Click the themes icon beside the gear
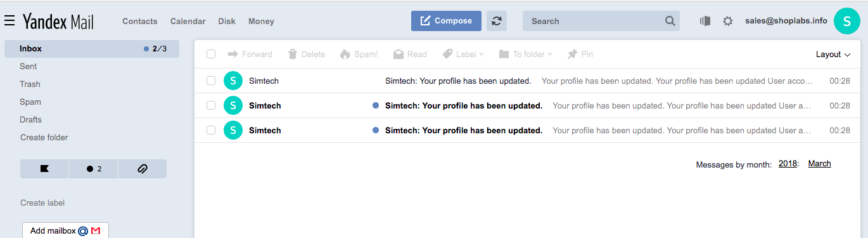This screenshot has height=238, width=868. pyautogui.click(x=705, y=21)
